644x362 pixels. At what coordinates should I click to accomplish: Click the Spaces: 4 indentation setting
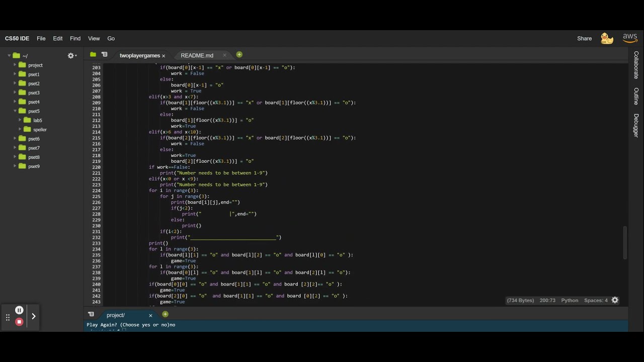click(596, 300)
